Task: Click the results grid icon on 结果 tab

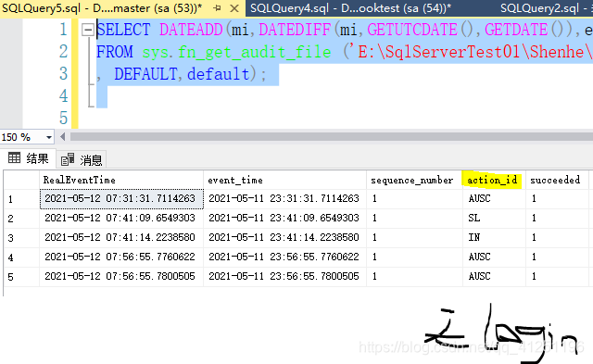Action: (15, 157)
